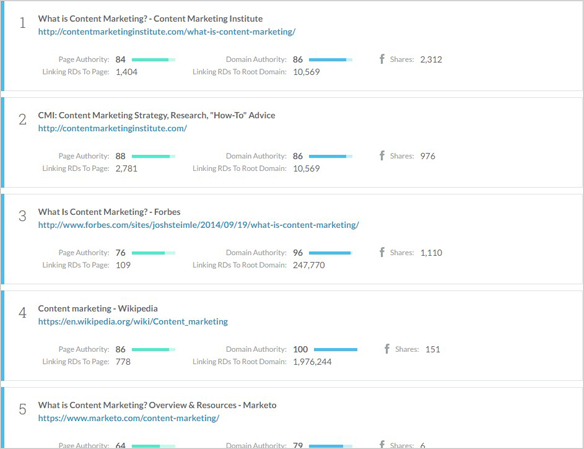Click the Linking RDs To Page value 109
Image resolution: width=584 pixels, height=449 pixels.
(123, 265)
